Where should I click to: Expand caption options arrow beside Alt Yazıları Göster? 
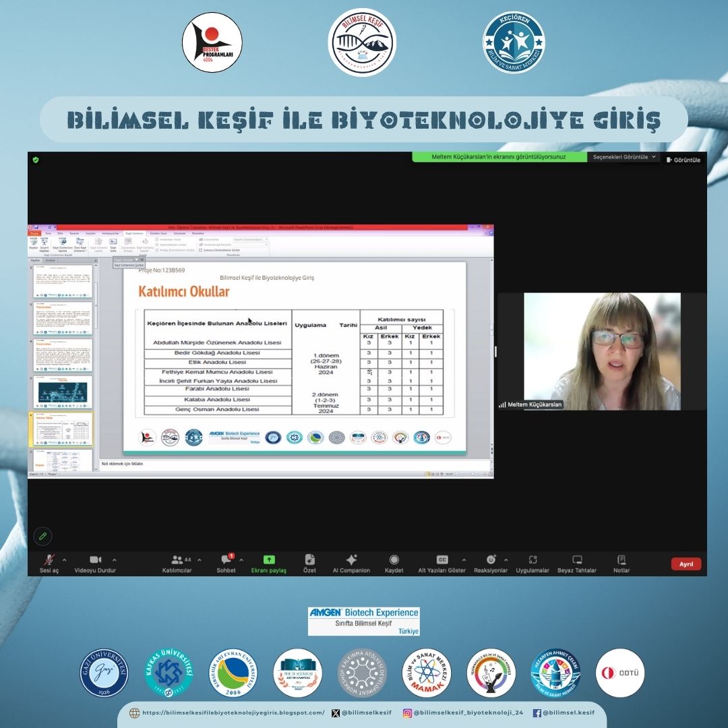[x=464, y=560]
